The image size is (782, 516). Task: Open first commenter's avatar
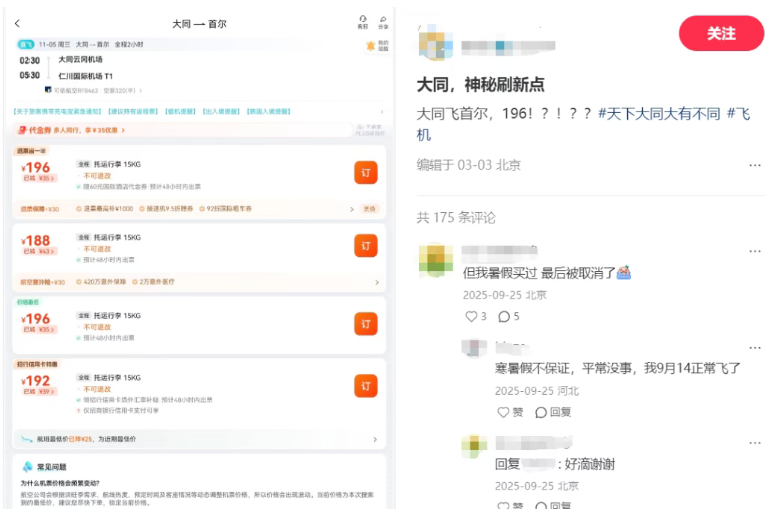[x=436, y=259]
